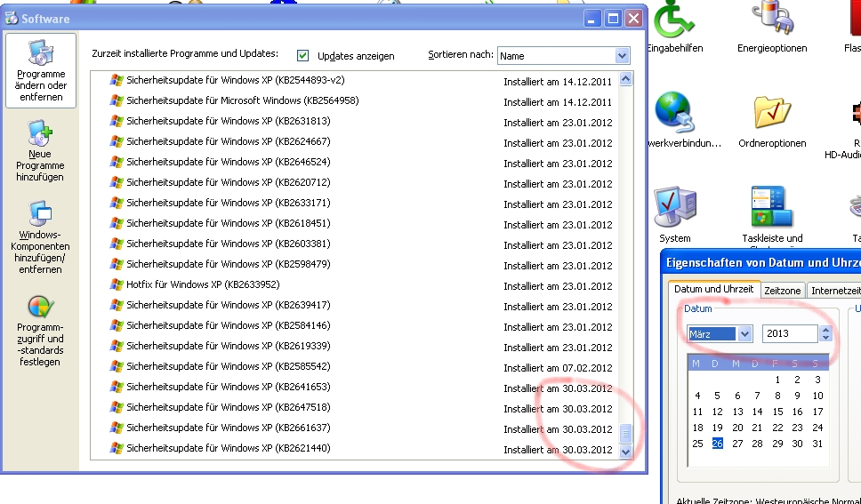Select calendar day 4
Viewport: 861px width, 504px height.
(x=697, y=396)
